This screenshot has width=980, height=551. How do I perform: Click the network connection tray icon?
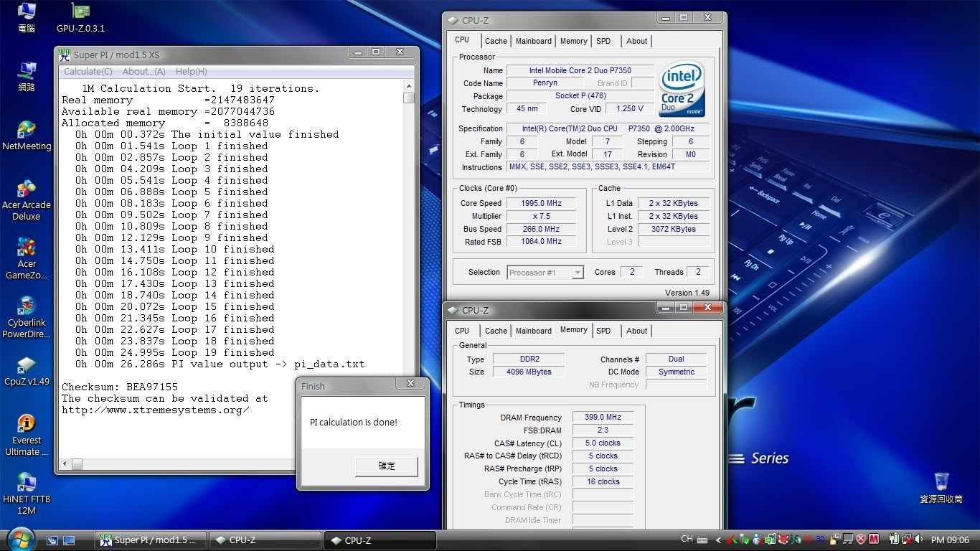click(x=906, y=540)
